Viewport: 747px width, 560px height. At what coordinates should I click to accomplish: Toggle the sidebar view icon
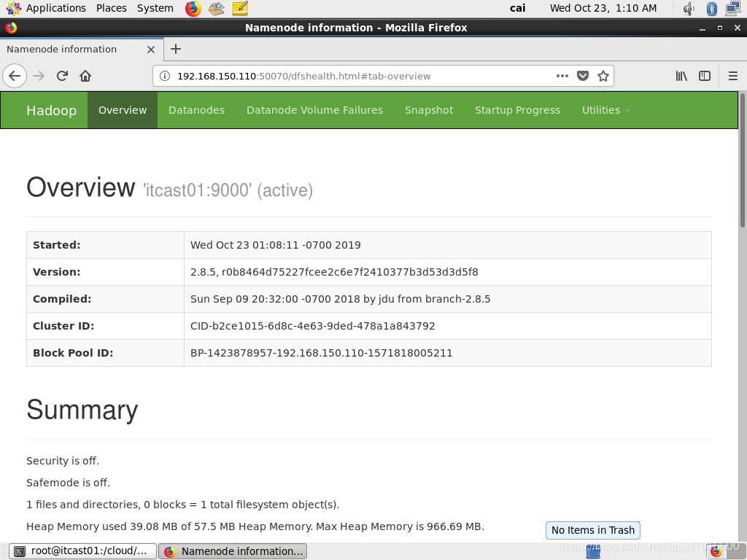pyautogui.click(x=705, y=76)
